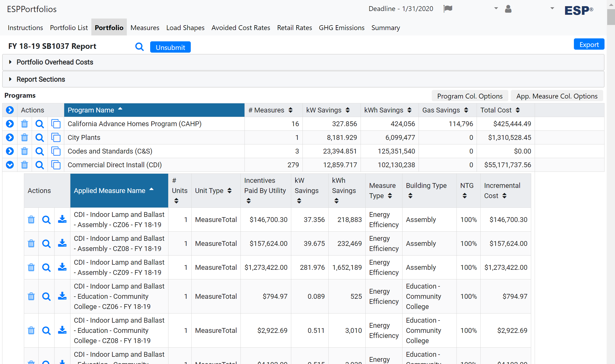View the Community College CZ08 applied measure

(46, 330)
